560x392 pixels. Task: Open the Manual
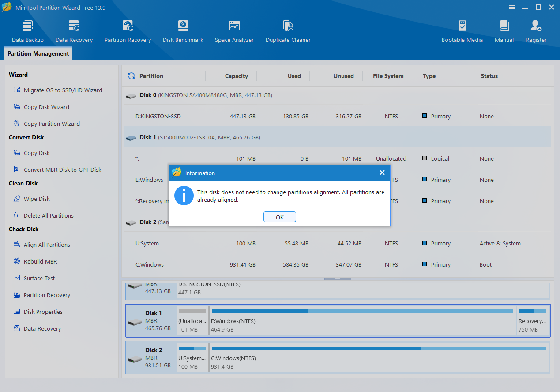(504, 32)
